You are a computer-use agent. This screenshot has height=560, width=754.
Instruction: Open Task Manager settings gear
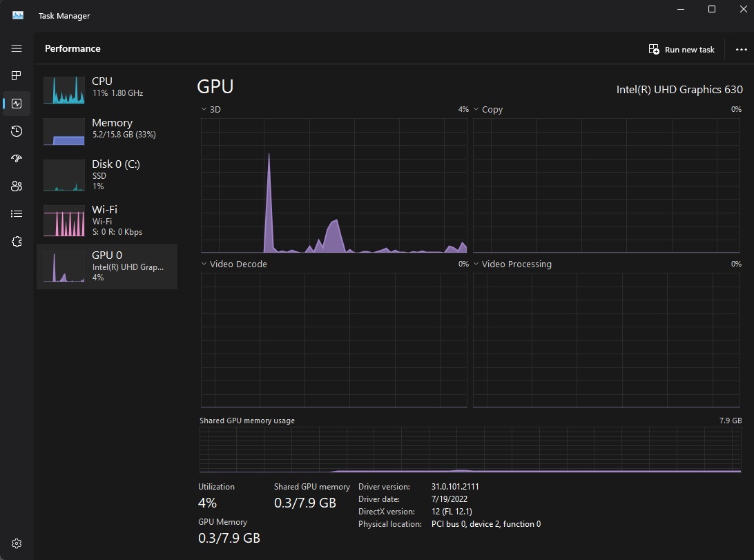click(x=17, y=543)
